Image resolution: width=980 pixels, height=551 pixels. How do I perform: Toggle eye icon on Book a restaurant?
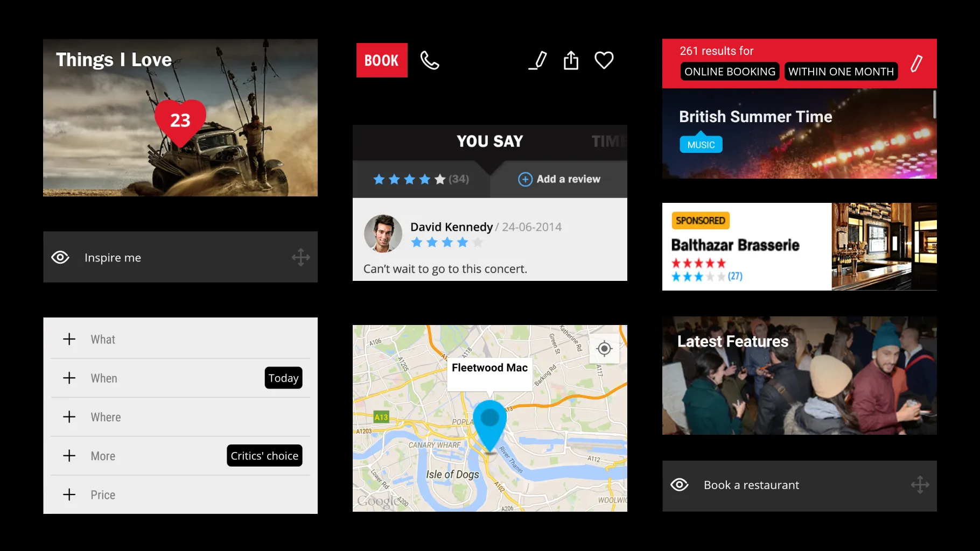click(x=680, y=485)
